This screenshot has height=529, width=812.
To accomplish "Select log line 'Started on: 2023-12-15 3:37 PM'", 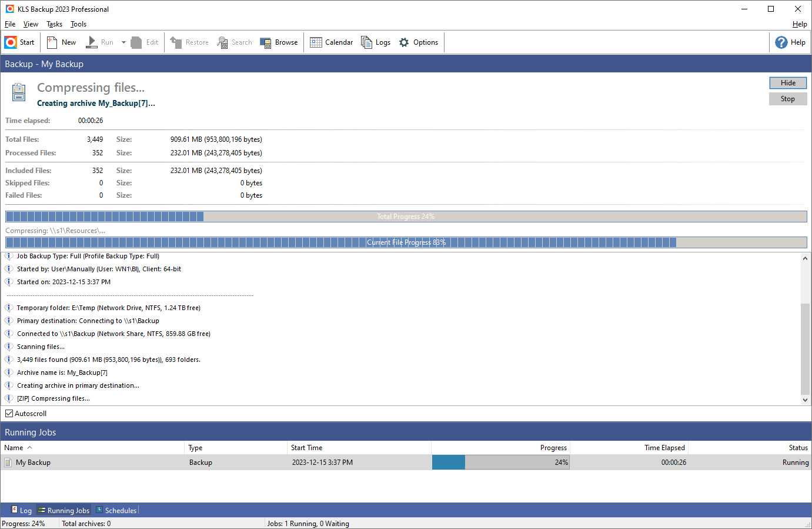I will [64, 282].
